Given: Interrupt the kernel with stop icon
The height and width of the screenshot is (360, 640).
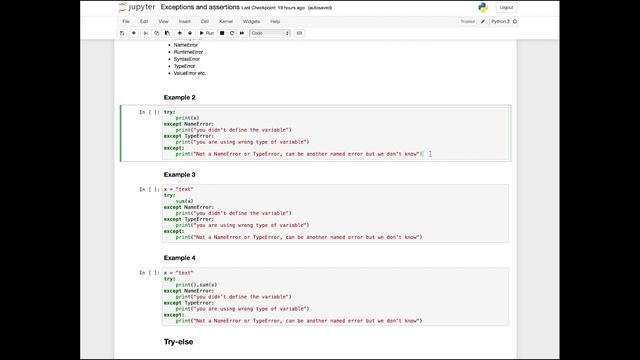Looking at the screenshot, I should click(222, 33).
